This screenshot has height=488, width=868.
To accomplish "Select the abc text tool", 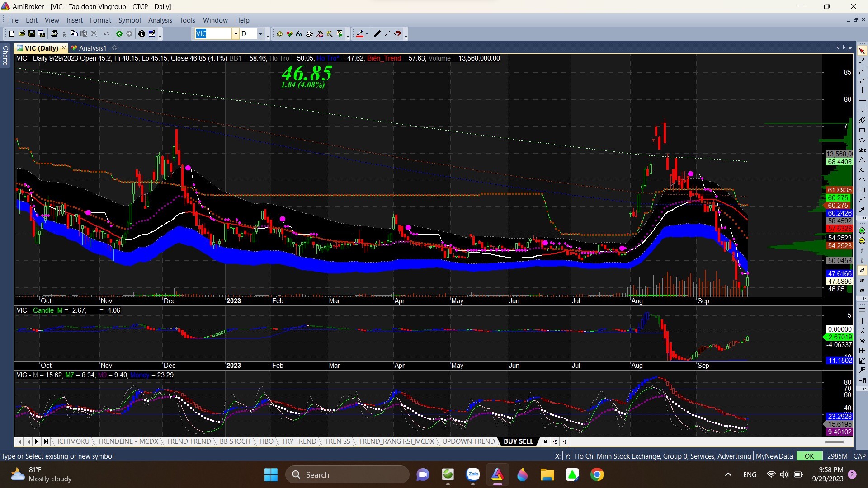I will tap(862, 150).
